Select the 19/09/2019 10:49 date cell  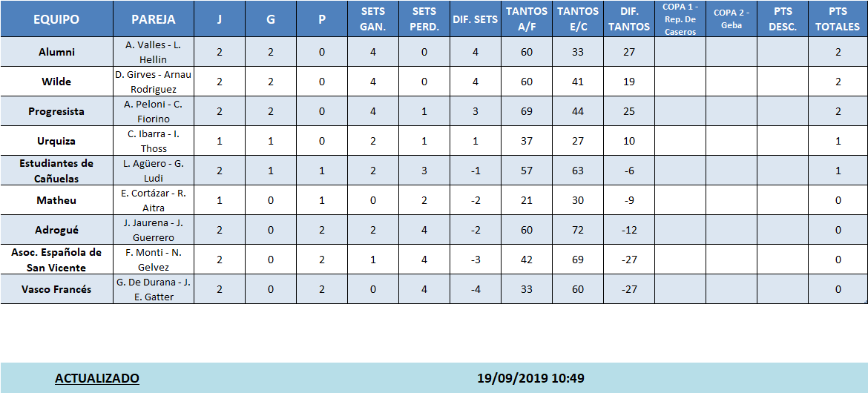point(530,378)
